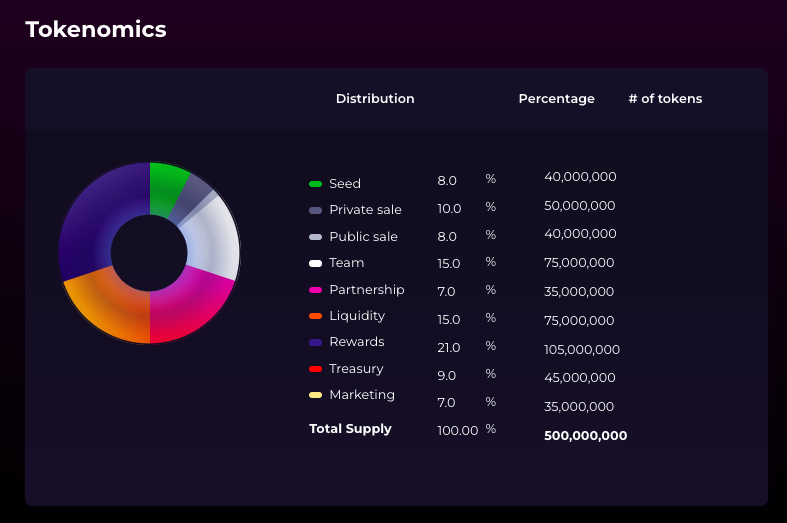The width and height of the screenshot is (787, 523).
Task: Click the 500,000,000 total tokens value
Action: (x=585, y=436)
